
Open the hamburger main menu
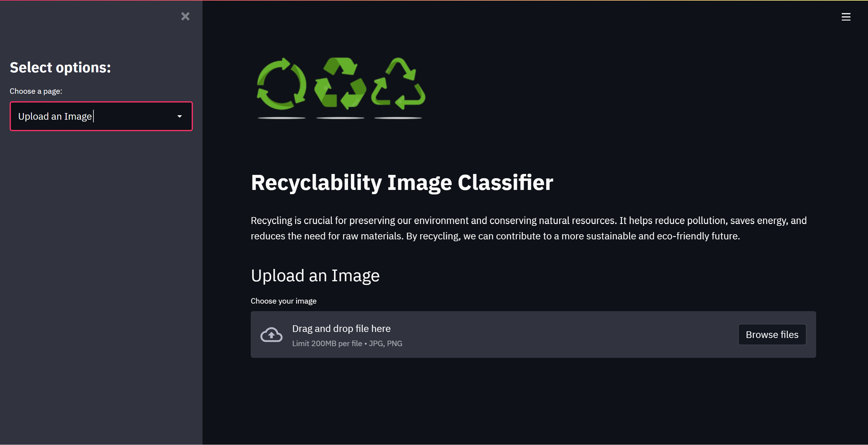click(x=846, y=17)
